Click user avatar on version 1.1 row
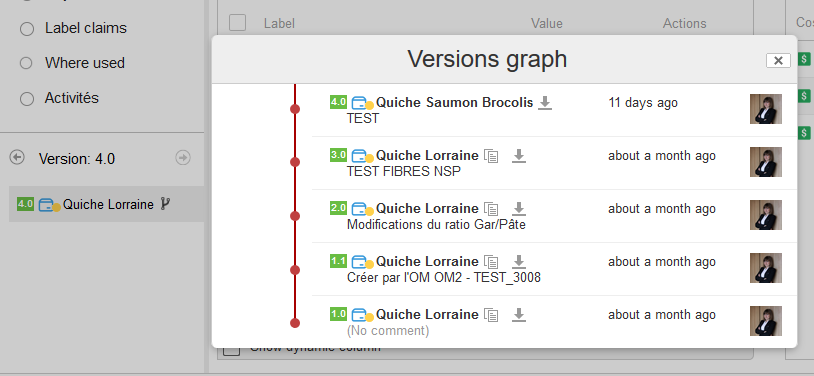The height and width of the screenshot is (376, 814). coord(766,268)
